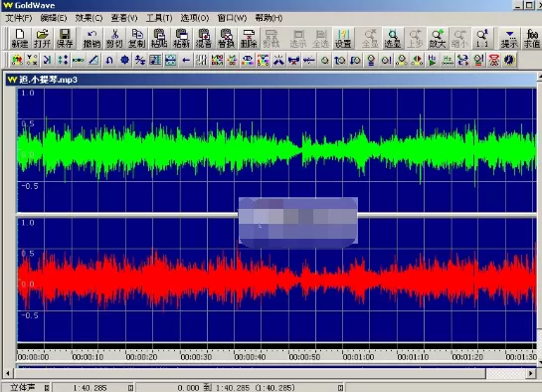Copy the selection using 复制

pos(137,39)
